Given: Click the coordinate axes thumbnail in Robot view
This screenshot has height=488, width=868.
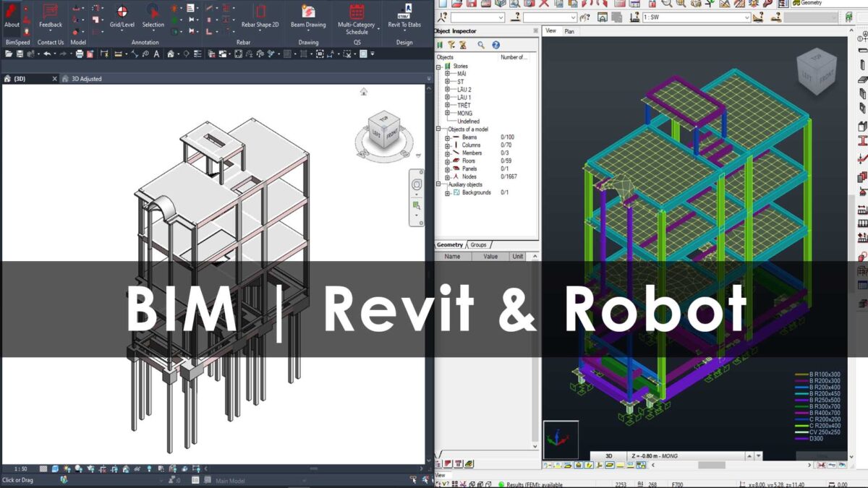Looking at the screenshot, I should 561,440.
